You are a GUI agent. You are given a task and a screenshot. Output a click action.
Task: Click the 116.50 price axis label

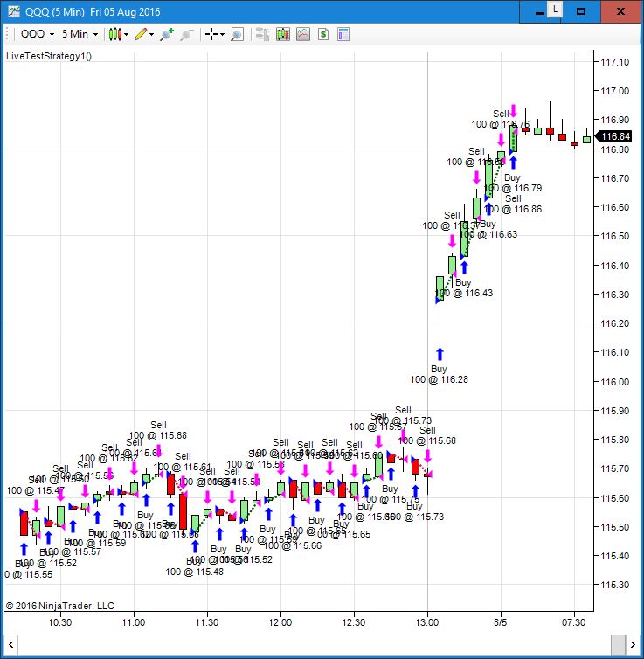[615, 236]
